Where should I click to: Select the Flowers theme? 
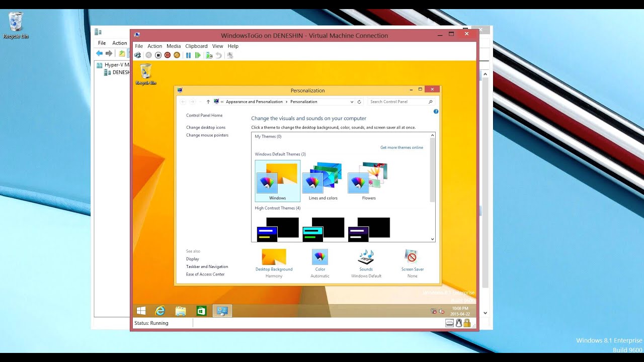pyautogui.click(x=369, y=181)
